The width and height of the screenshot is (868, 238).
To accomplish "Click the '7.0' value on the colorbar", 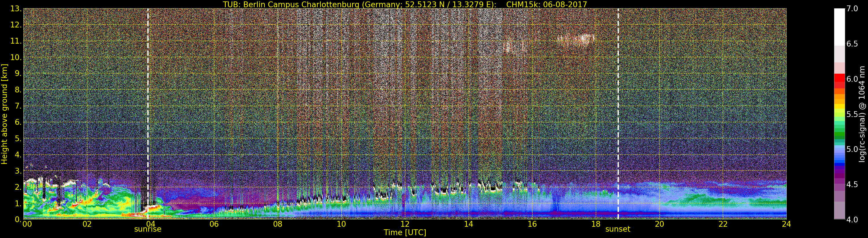I will 852,9.
